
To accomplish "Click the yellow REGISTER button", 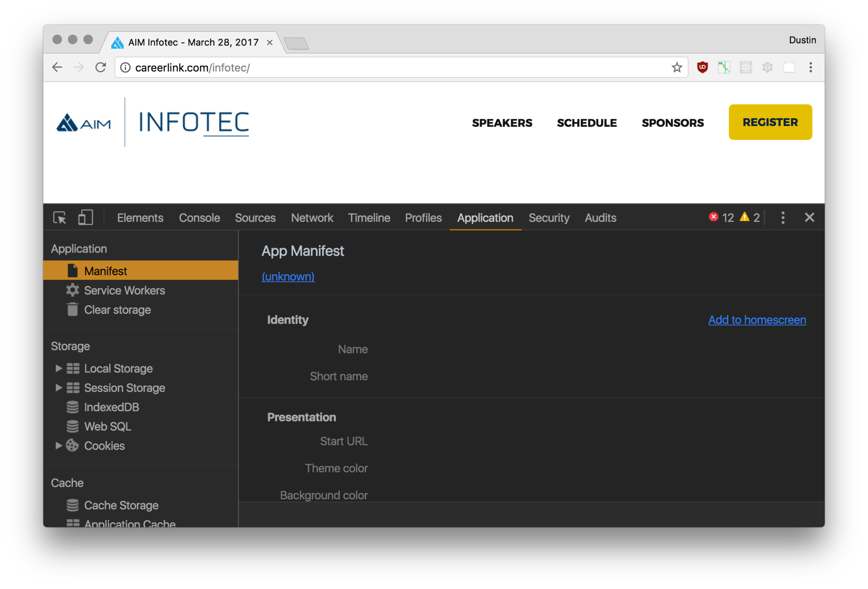I will [770, 122].
